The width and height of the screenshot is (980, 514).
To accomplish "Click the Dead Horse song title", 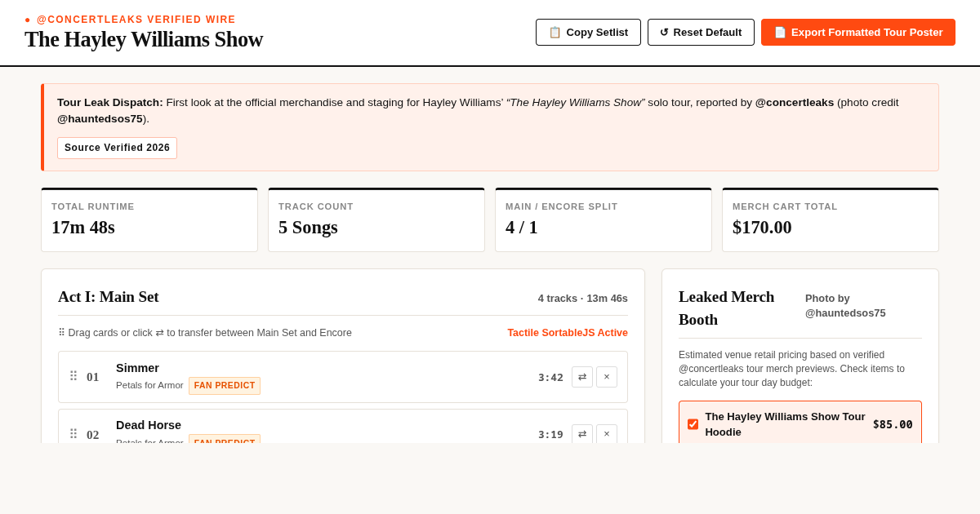I will tap(149, 425).
